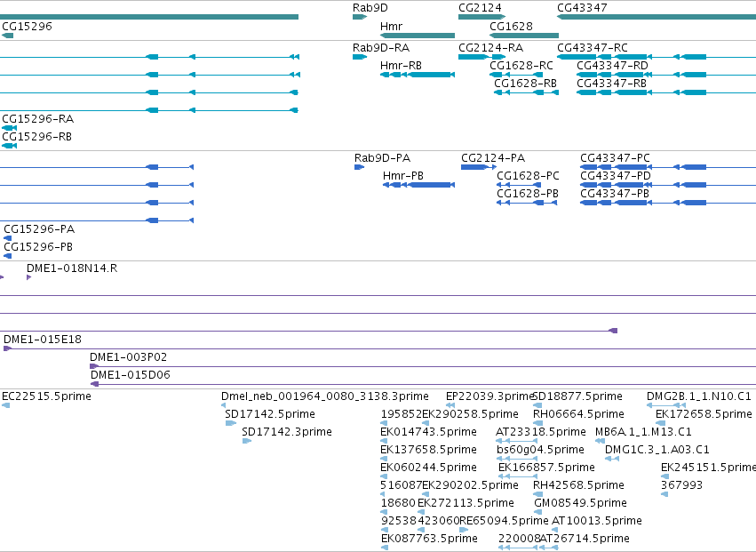Click EST EK245151.5prime
This screenshot has width=756, height=552.
(x=708, y=468)
